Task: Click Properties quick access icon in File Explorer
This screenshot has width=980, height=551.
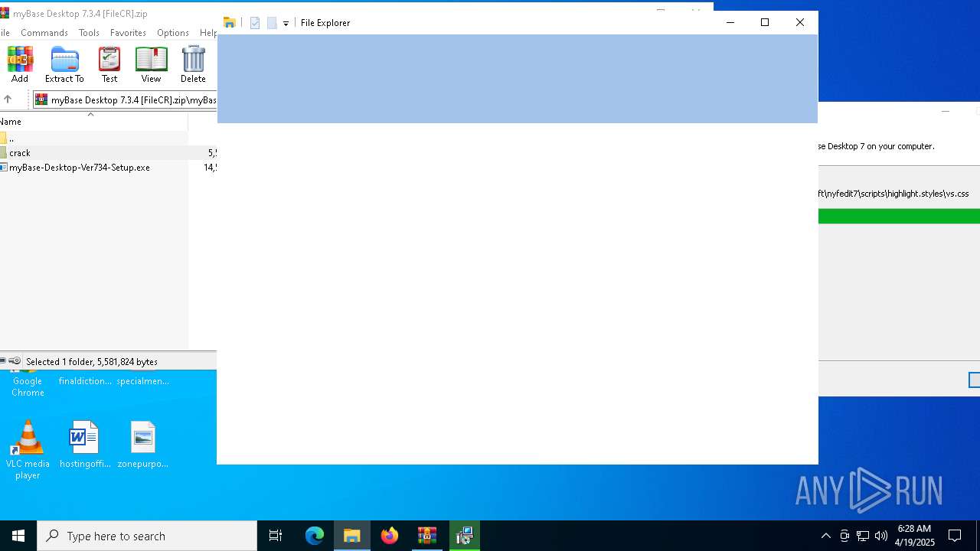Action: 255,23
